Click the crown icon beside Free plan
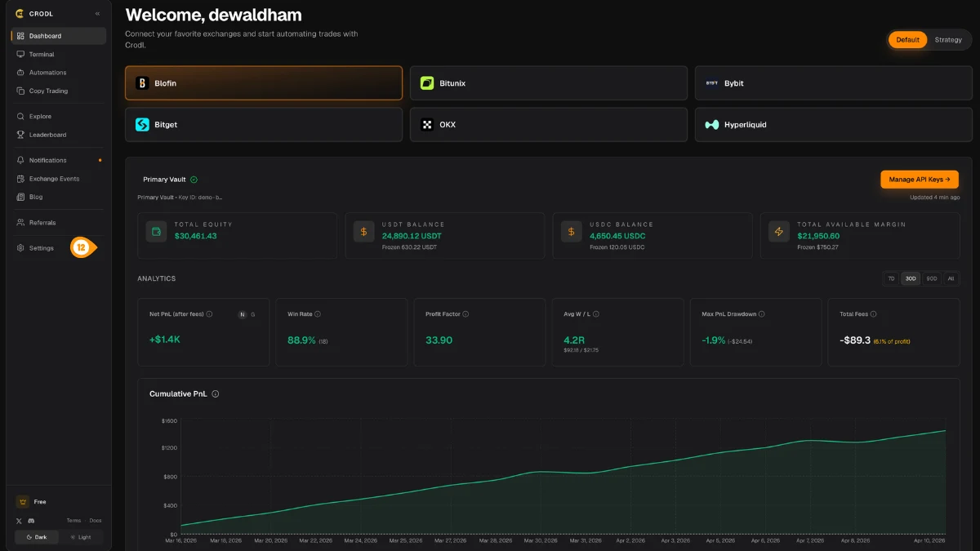The height and width of the screenshot is (551, 980). click(x=22, y=502)
